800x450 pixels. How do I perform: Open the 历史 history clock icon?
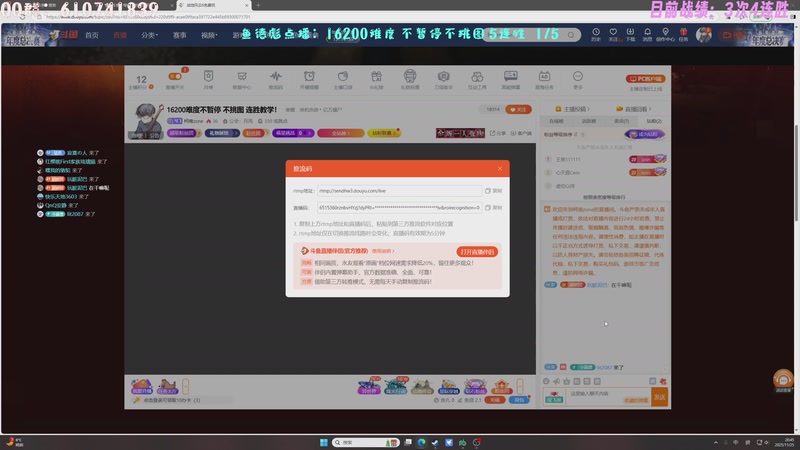coord(595,35)
